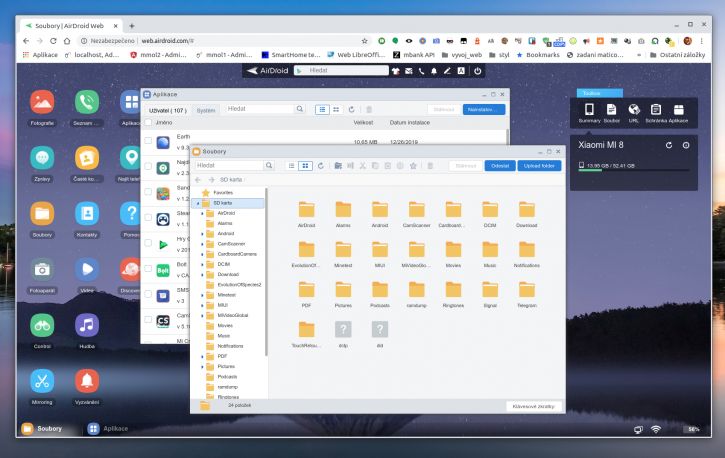Open the Zprávy messages icon
725x458 pixels.
[x=42, y=158]
